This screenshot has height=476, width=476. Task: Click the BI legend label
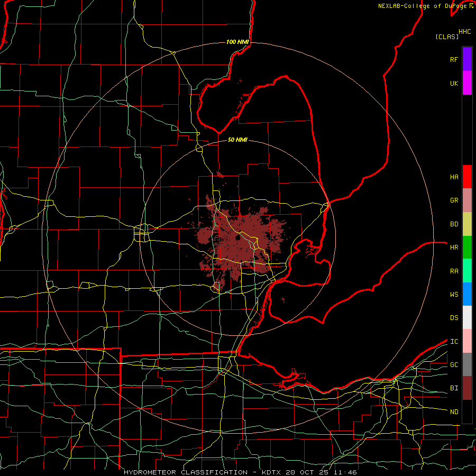point(454,388)
